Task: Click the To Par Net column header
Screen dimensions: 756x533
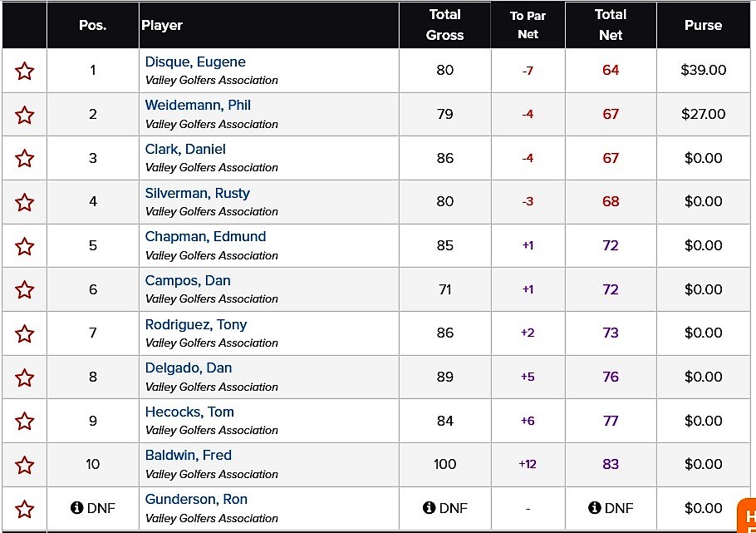Action: (x=528, y=25)
